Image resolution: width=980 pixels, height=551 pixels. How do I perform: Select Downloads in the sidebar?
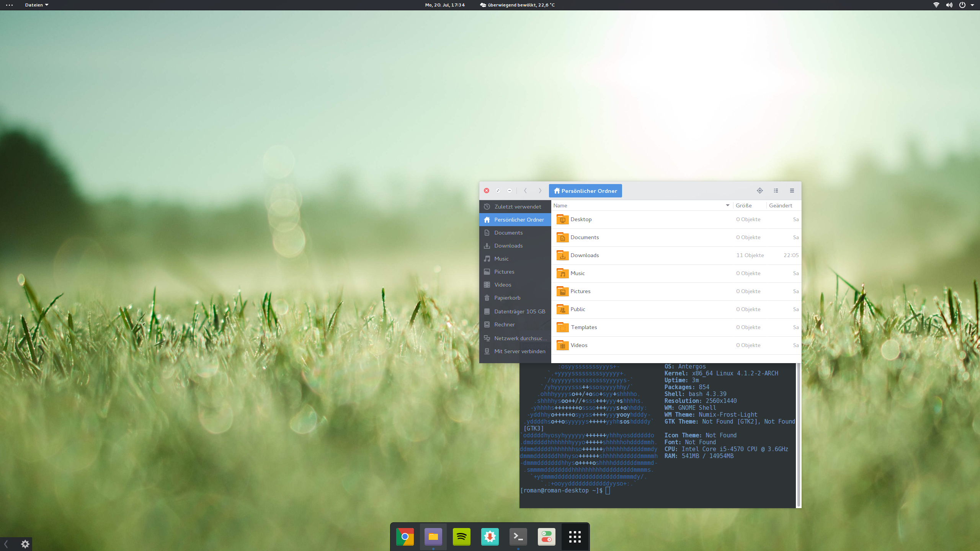pos(508,246)
